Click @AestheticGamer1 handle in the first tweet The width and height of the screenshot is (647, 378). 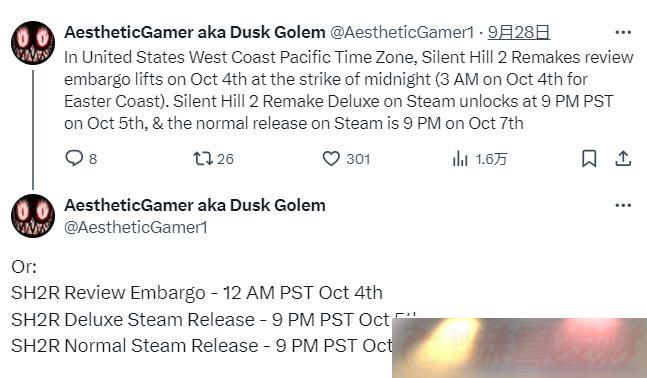402,32
